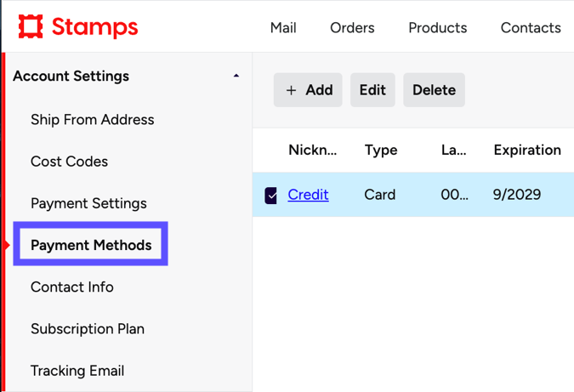
Task: Click the Stamps logo icon
Action: coord(31,26)
